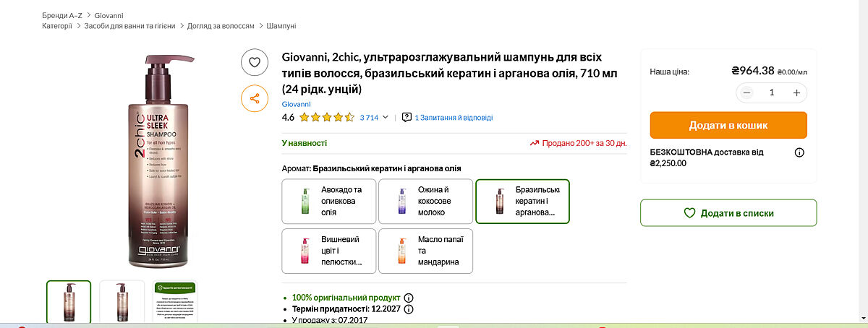Screen dimensions: 868x328
Task: Select second product thumbnail image
Action: (x=122, y=301)
